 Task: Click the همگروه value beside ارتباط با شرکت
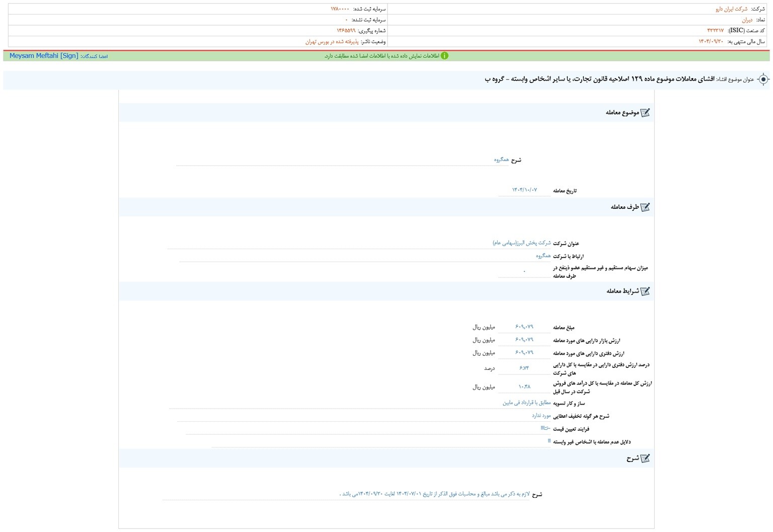(543, 256)
